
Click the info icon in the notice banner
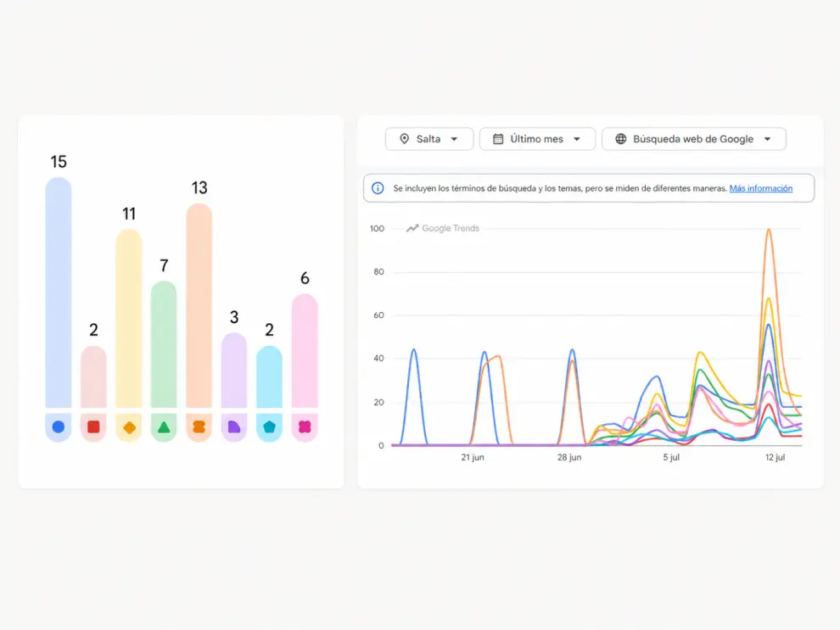tap(378, 188)
